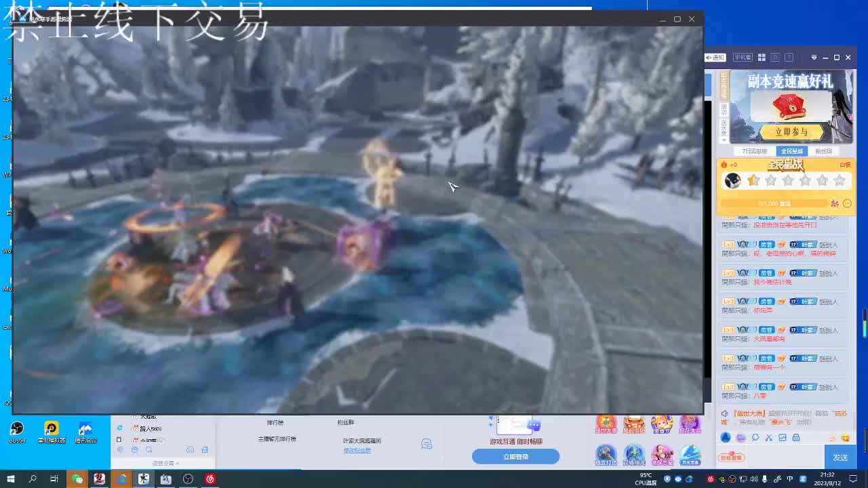Image resolution: width=868 pixels, height=488 pixels.
Task: Click the home icon in the voice panel
Action: tap(204, 449)
